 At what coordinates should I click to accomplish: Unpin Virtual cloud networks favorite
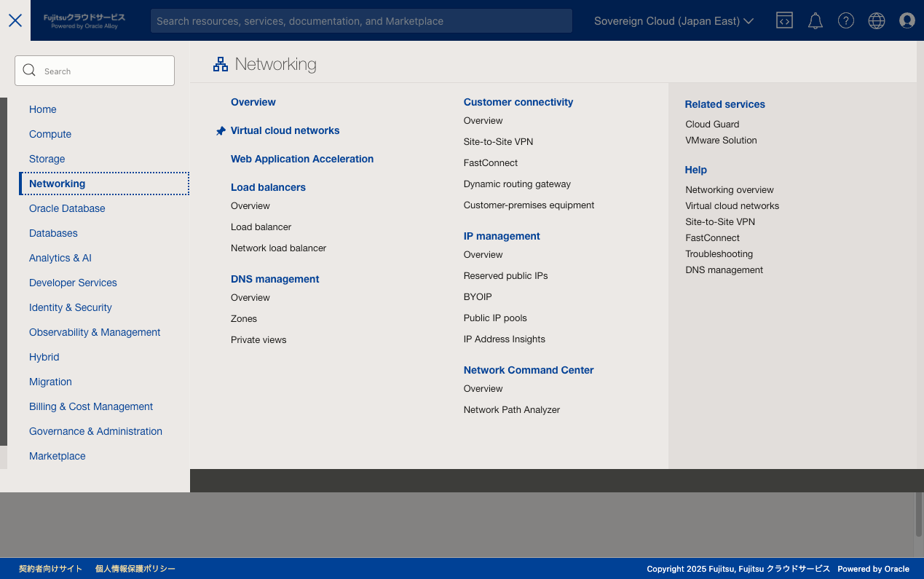point(221,131)
